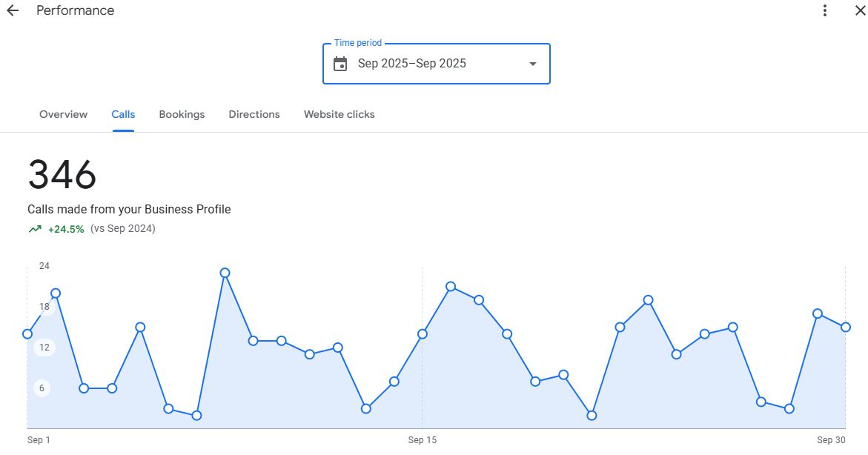
Task: Click the back arrow beside Performance
Action: [x=13, y=11]
